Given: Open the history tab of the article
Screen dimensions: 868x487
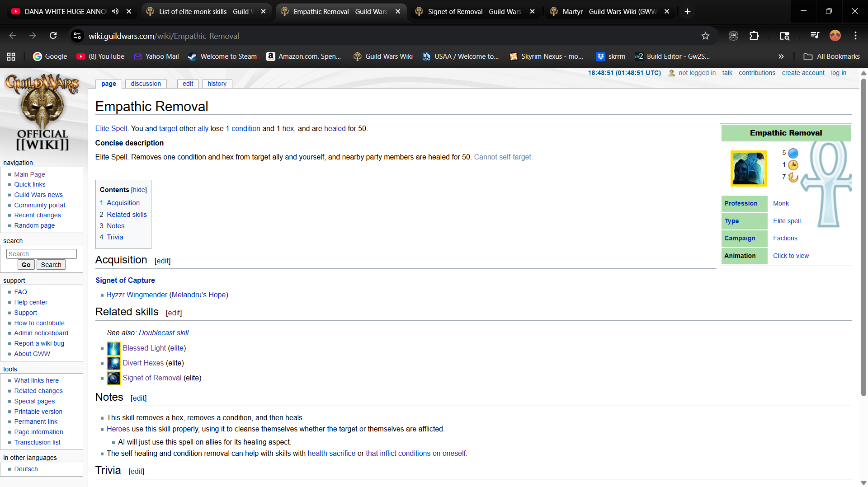Looking at the screenshot, I should click(x=217, y=84).
